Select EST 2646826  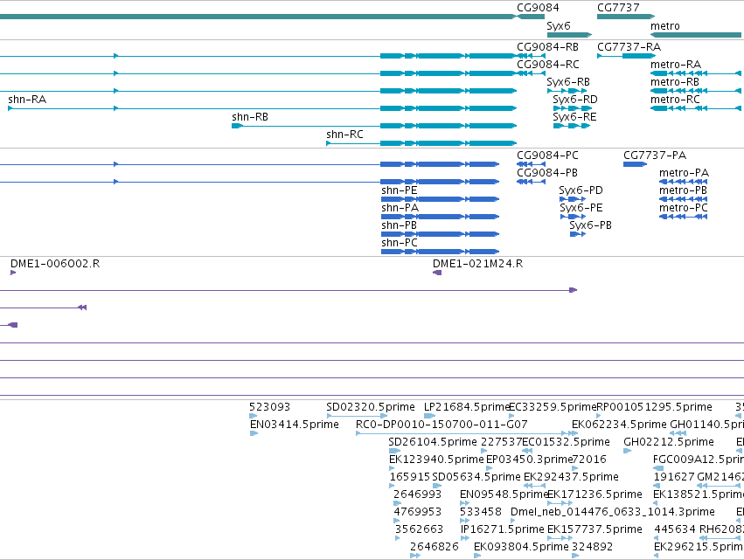[415, 556]
